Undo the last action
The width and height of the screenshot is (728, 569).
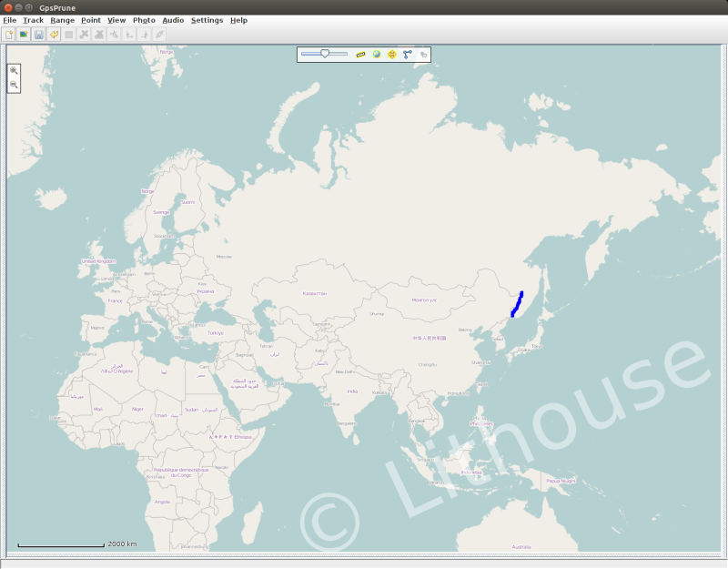tap(56, 36)
